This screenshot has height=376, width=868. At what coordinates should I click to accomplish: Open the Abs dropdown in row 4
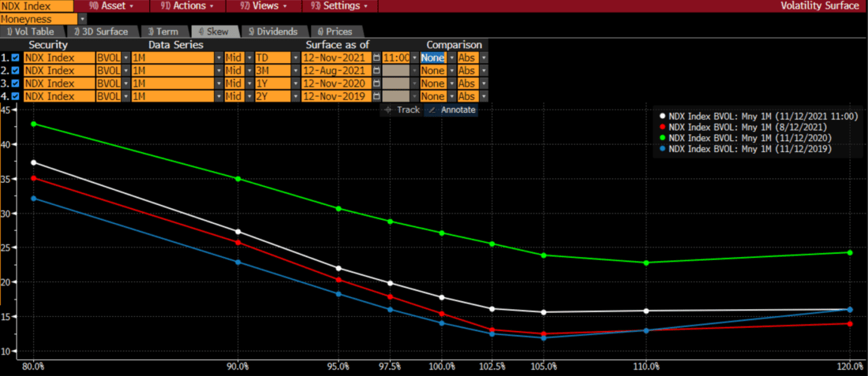tap(484, 97)
